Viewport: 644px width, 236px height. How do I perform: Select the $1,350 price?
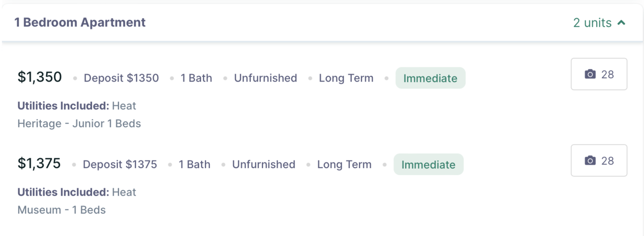40,77
